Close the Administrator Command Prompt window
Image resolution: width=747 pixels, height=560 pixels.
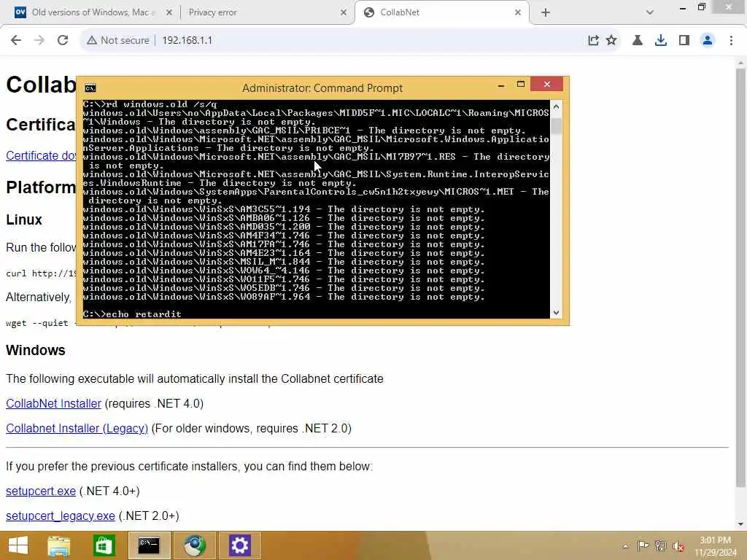[546, 85]
